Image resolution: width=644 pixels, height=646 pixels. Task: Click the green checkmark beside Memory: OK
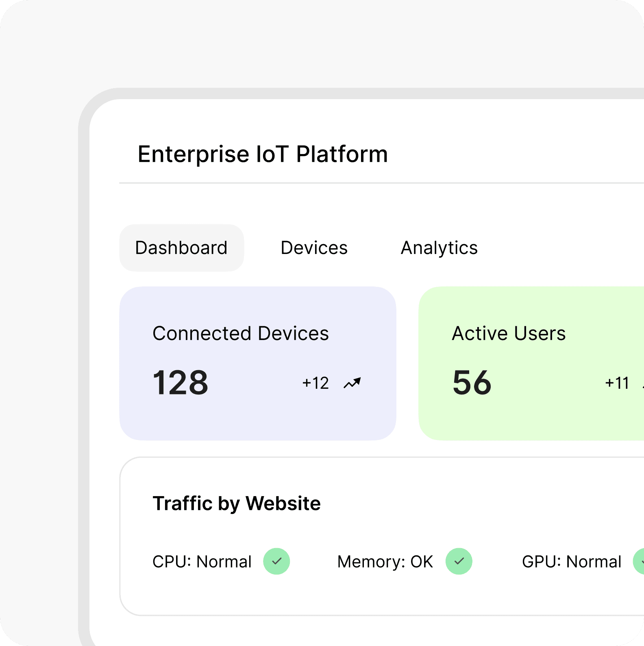(459, 561)
